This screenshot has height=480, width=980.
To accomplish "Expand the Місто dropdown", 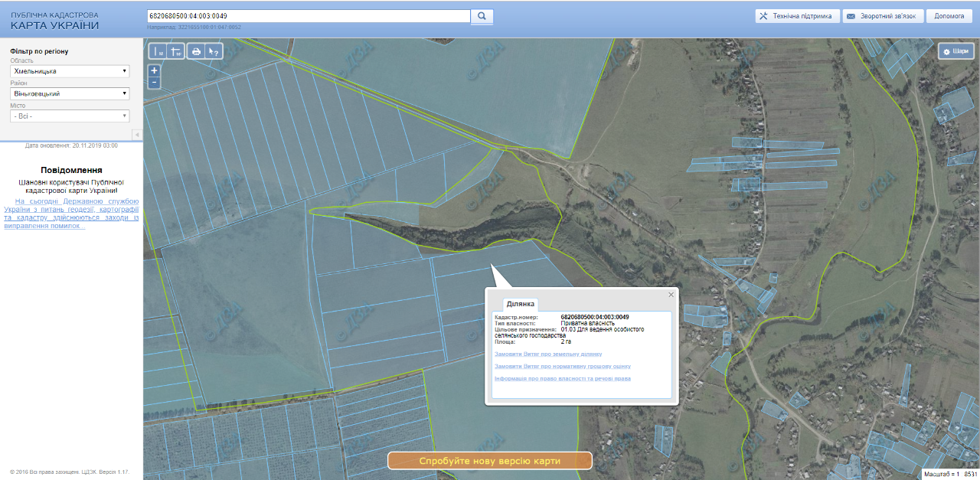I will coord(70,116).
